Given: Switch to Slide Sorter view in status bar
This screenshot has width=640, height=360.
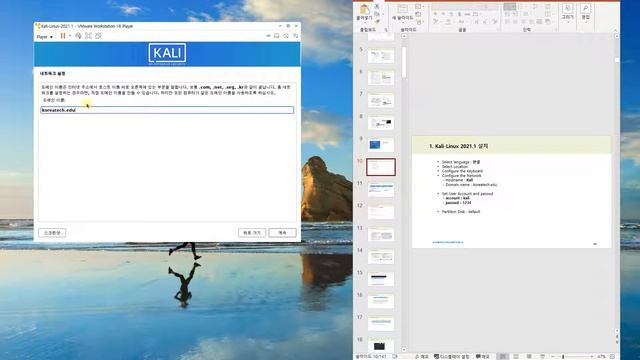Looking at the screenshot, I should point(516,356).
